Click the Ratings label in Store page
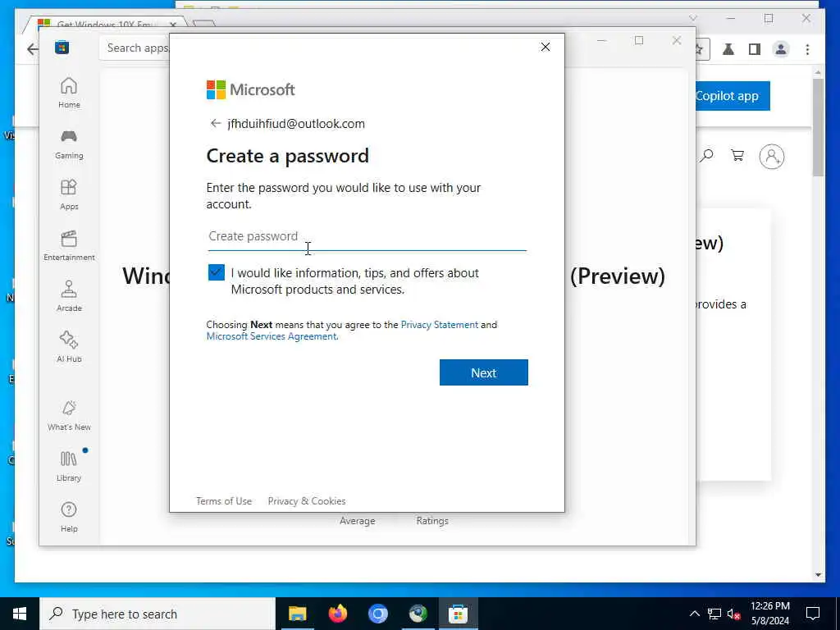The height and width of the screenshot is (630, 840). (432, 521)
